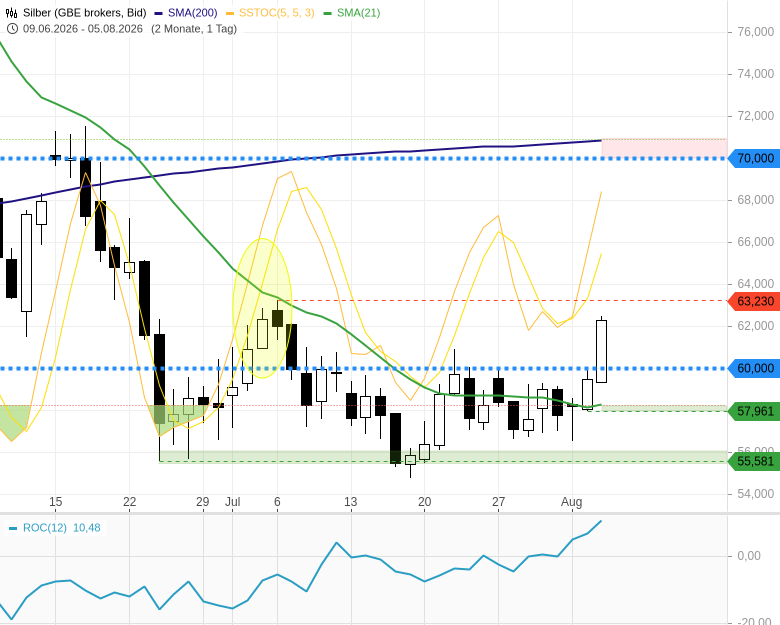Image resolution: width=780 pixels, height=625 pixels.
Task: Click the date range 09.06.2026 - 05.08.2026
Action: pos(83,29)
